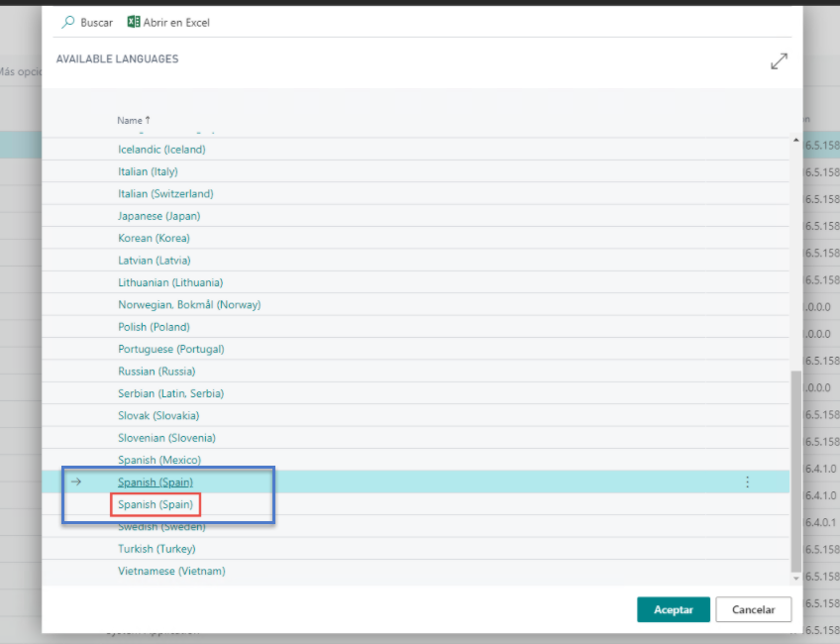
Task: Select Polish (Poland) language
Action: [154, 327]
